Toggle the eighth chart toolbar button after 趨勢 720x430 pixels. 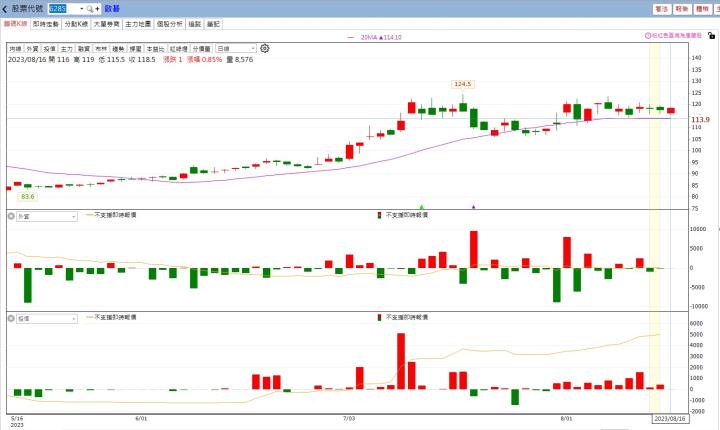135,48
